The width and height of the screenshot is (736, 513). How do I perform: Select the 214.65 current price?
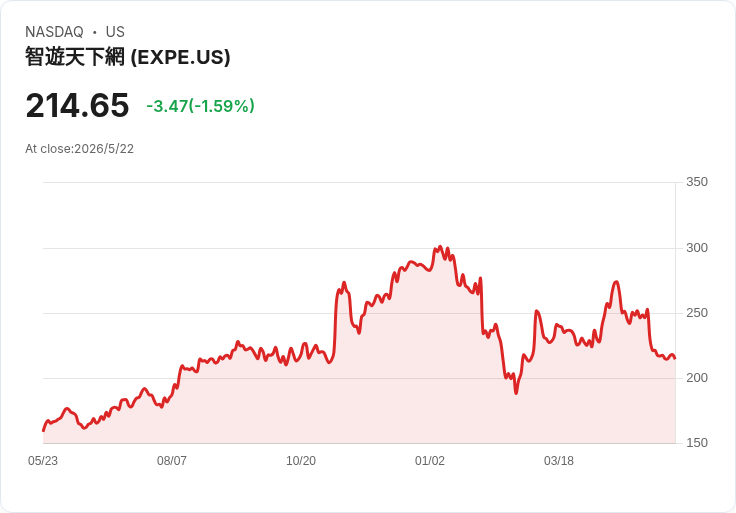pos(77,105)
